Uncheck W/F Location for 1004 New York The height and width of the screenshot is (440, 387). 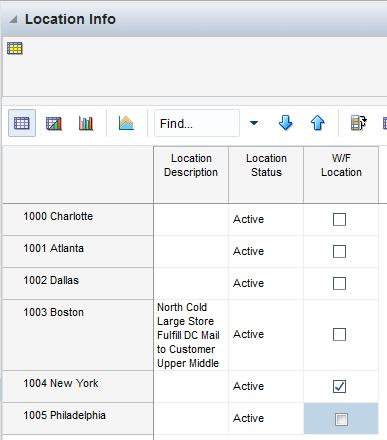pos(339,386)
